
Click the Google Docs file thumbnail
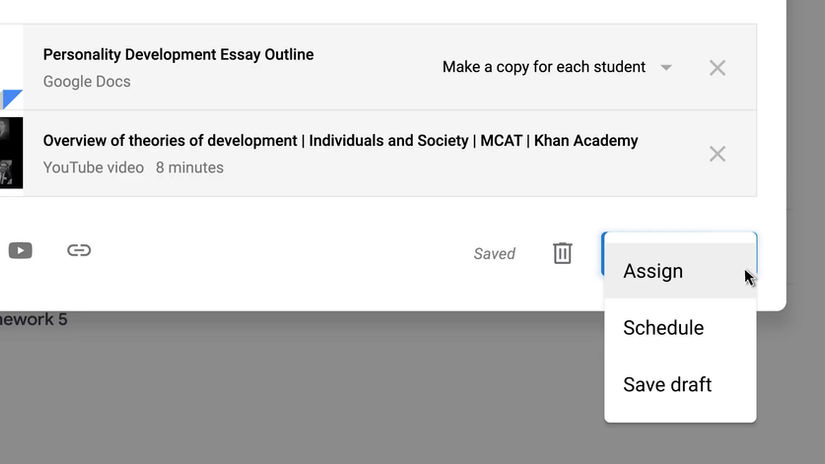pos(11,67)
